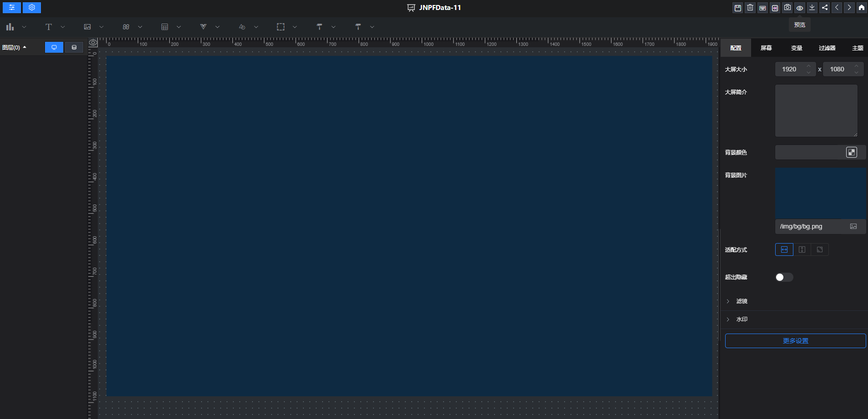
Task: Open the 背景颜色 color picker swatch
Action: click(x=851, y=152)
